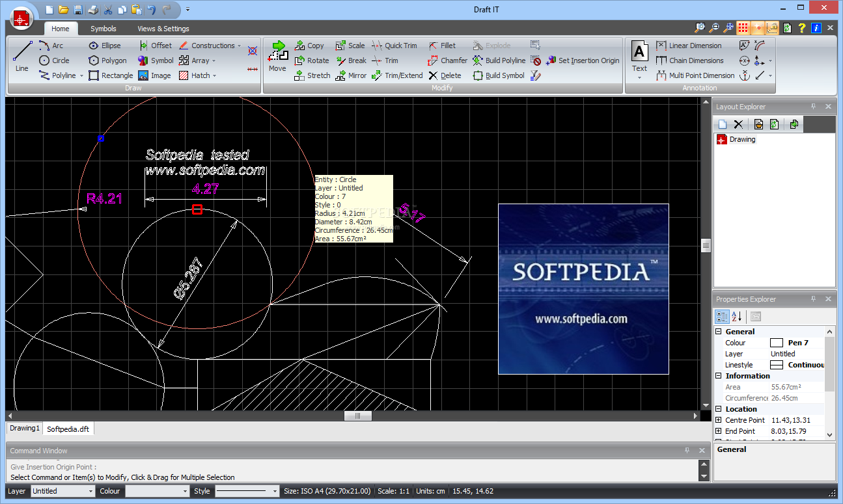Expand the Array dropdown
Screen dimensions: 843x504
(x=214, y=61)
